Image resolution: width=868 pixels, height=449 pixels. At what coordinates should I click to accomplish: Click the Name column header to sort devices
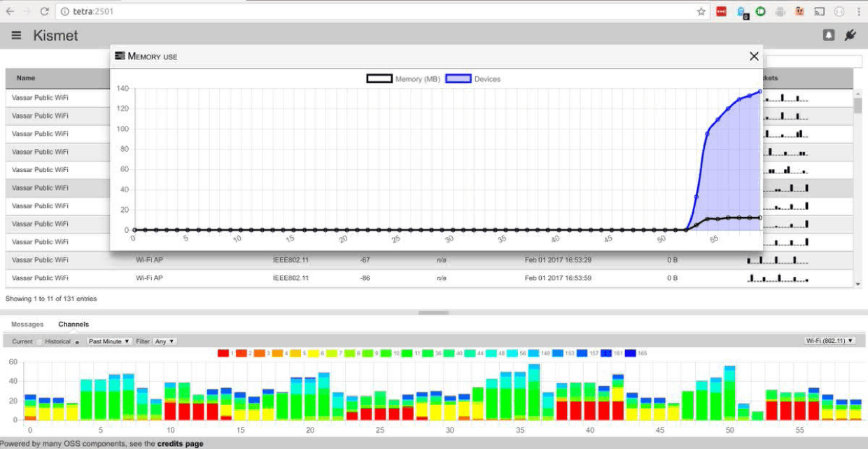click(x=26, y=78)
